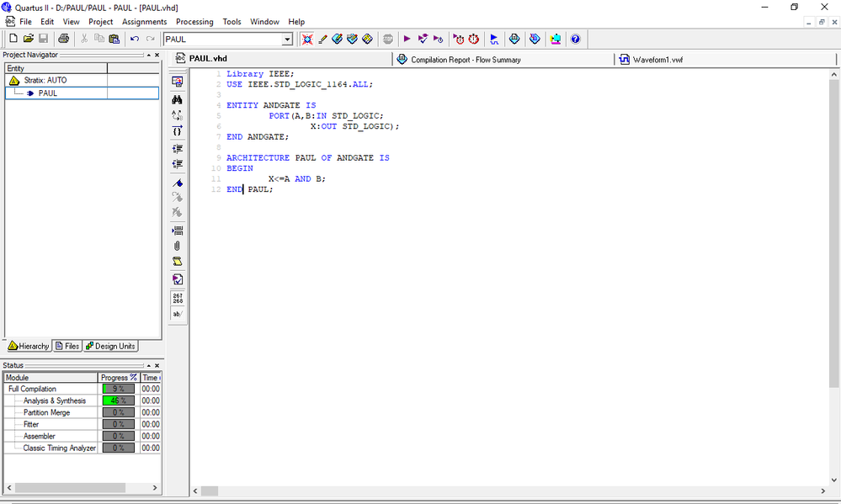Click the Analysis & Synthesis progress bar

(x=117, y=401)
